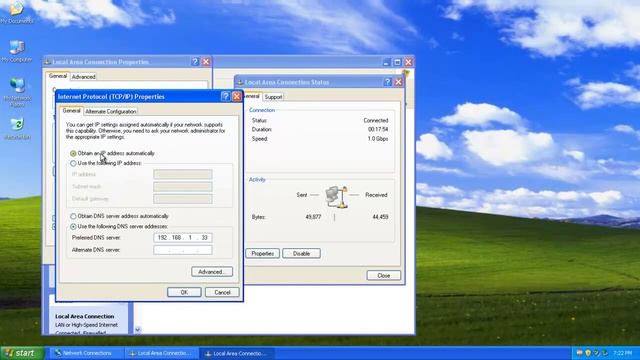The image size is (640, 360).
Task: Open My Documents desktop icon
Action: pos(16,12)
